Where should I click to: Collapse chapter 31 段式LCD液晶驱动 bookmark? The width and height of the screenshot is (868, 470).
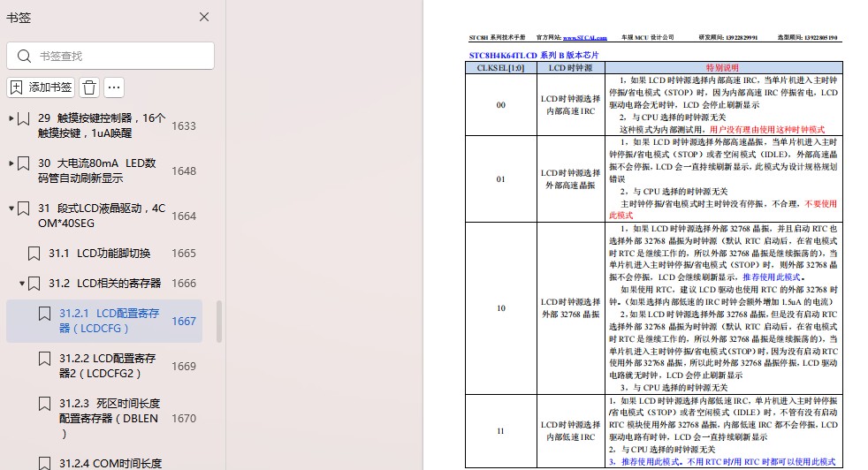pyautogui.click(x=11, y=208)
